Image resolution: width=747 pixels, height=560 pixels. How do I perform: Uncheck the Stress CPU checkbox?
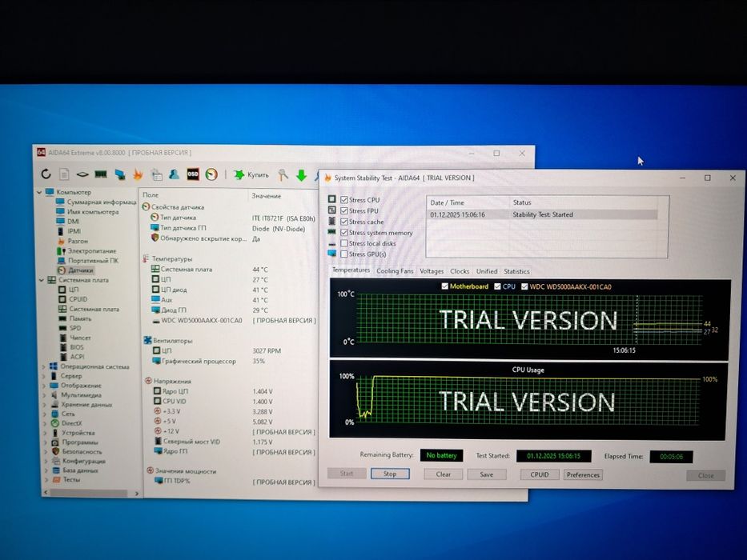point(344,199)
